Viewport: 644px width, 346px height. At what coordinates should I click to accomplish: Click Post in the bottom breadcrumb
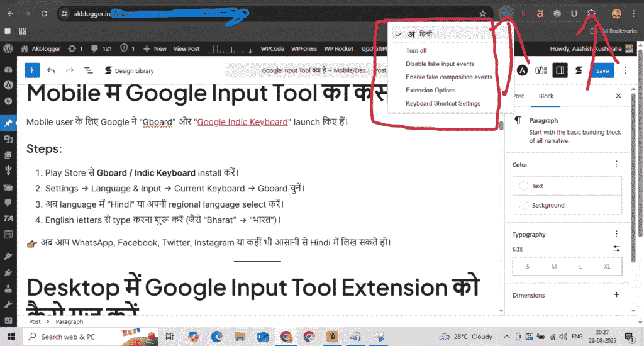click(35, 321)
